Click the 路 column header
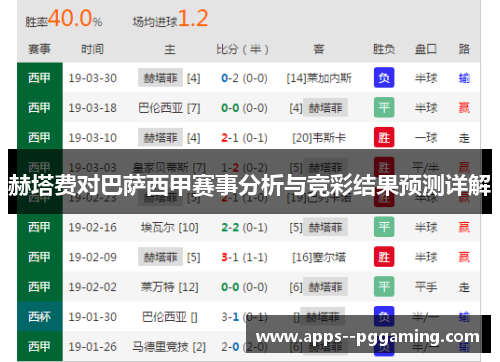 [464, 49]
